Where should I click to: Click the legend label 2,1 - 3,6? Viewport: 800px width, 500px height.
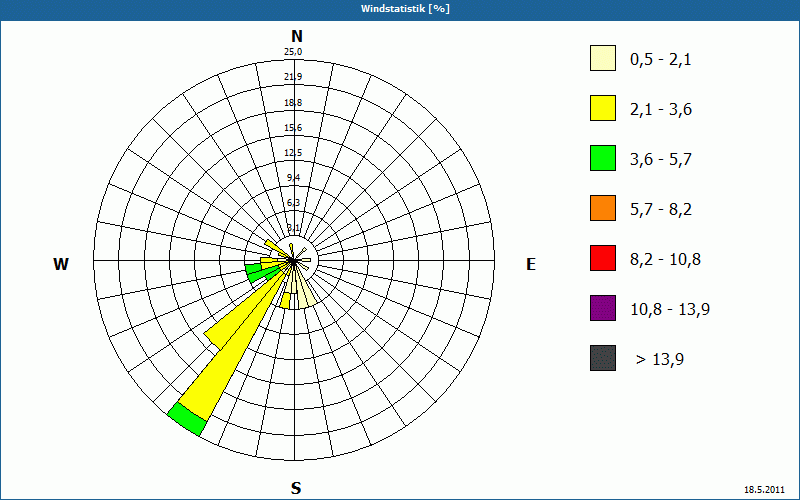pos(661,110)
